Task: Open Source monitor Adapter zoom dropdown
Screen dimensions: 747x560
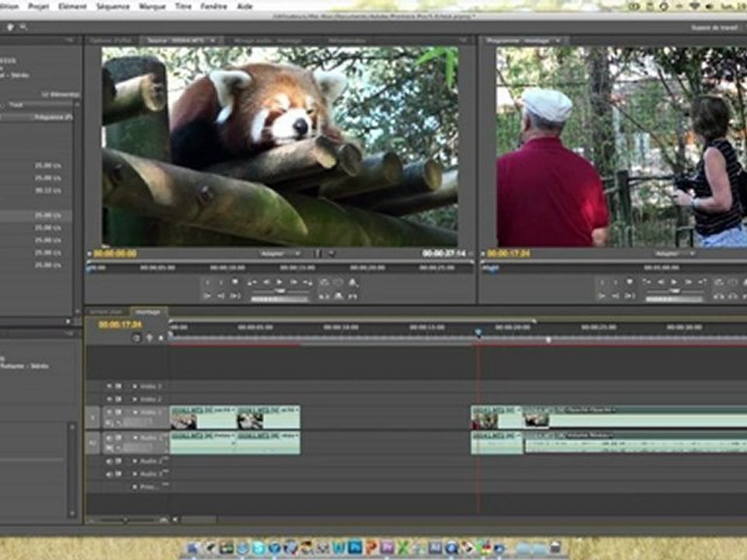Action: click(x=280, y=254)
